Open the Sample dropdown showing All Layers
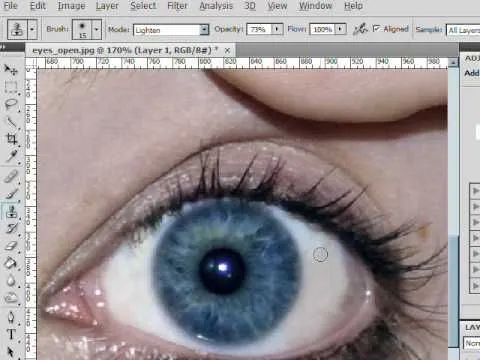 (463, 30)
